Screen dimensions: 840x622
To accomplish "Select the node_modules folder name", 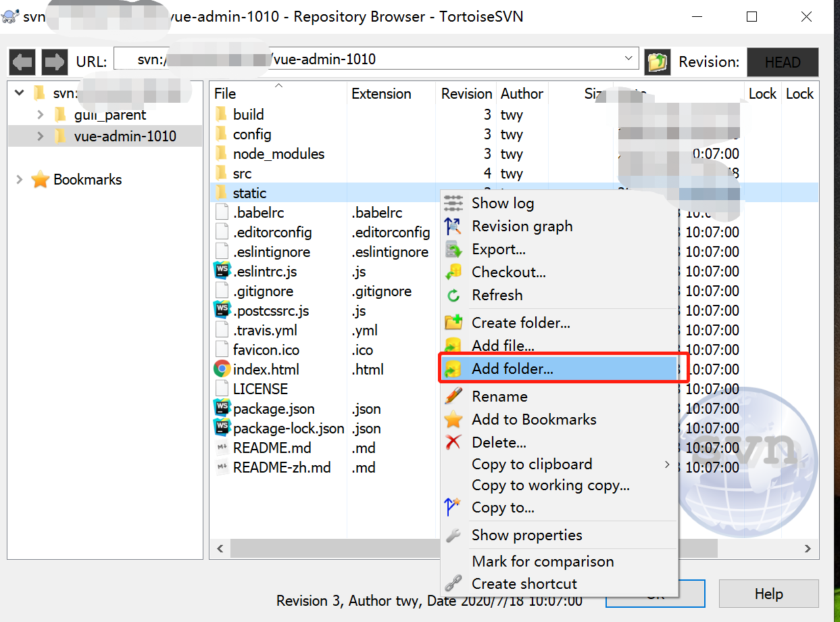I will tap(278, 153).
